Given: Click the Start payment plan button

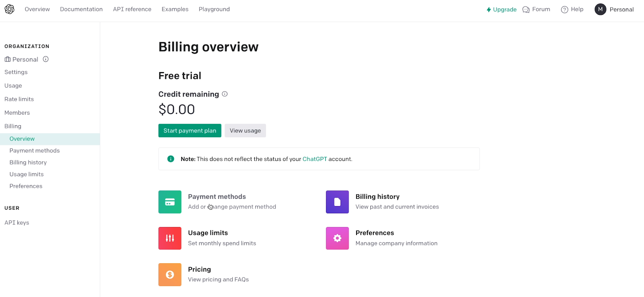Looking at the screenshot, I should [x=190, y=130].
